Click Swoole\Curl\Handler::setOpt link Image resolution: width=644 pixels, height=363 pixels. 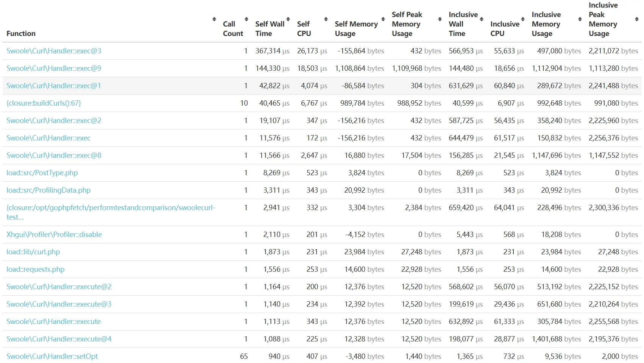point(52,357)
